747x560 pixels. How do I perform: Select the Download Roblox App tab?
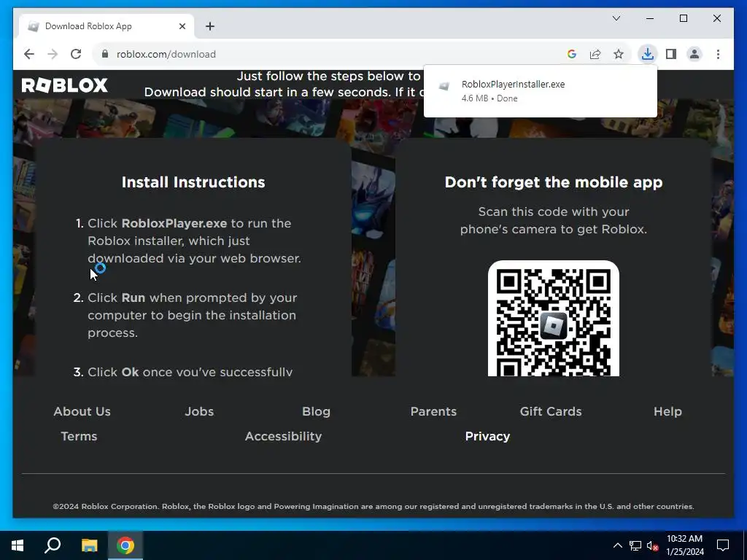click(107, 26)
